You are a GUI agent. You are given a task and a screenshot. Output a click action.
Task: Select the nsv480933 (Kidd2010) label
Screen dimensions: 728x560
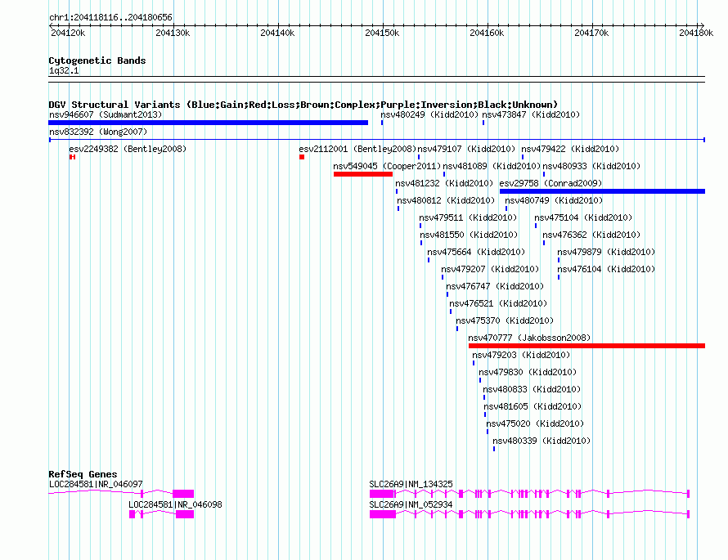coord(591,166)
